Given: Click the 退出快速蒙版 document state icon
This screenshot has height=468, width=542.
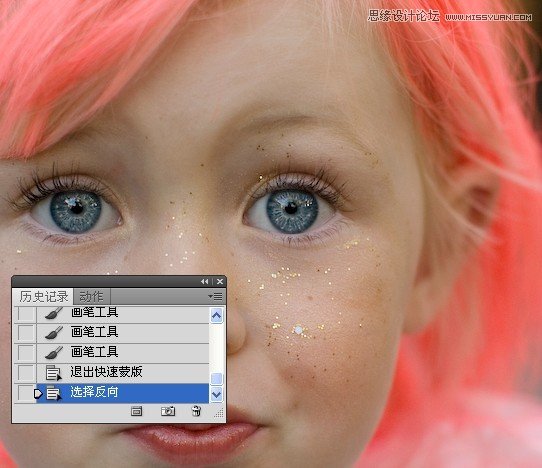Looking at the screenshot, I should pyautogui.click(x=54, y=373).
